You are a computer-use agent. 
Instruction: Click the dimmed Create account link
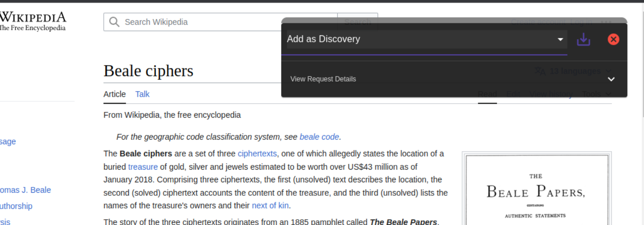[538, 22]
